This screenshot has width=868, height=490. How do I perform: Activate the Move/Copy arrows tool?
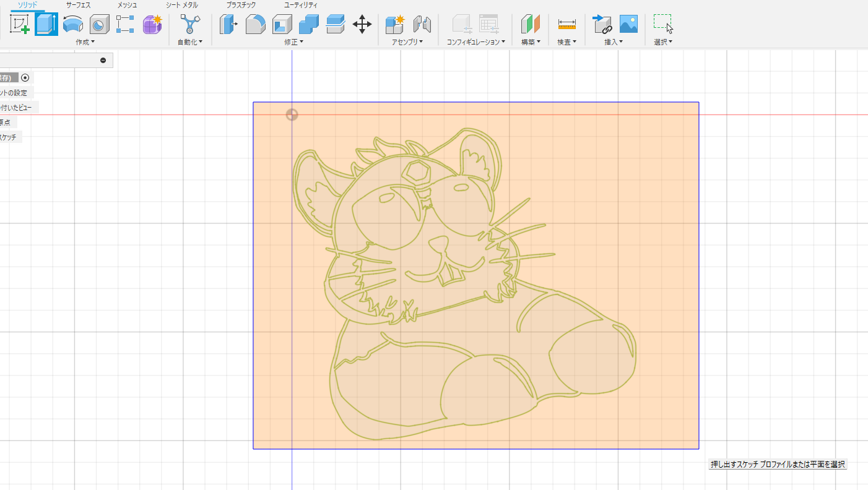362,25
